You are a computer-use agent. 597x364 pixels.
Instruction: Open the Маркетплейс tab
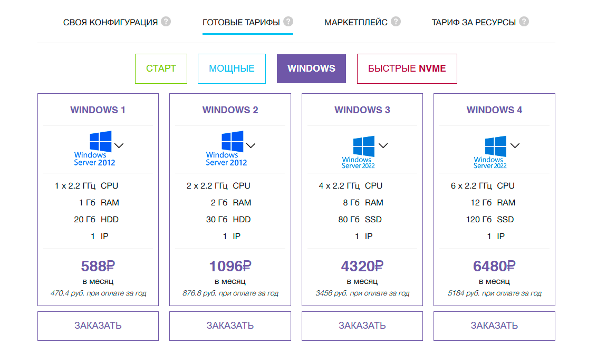(x=356, y=23)
